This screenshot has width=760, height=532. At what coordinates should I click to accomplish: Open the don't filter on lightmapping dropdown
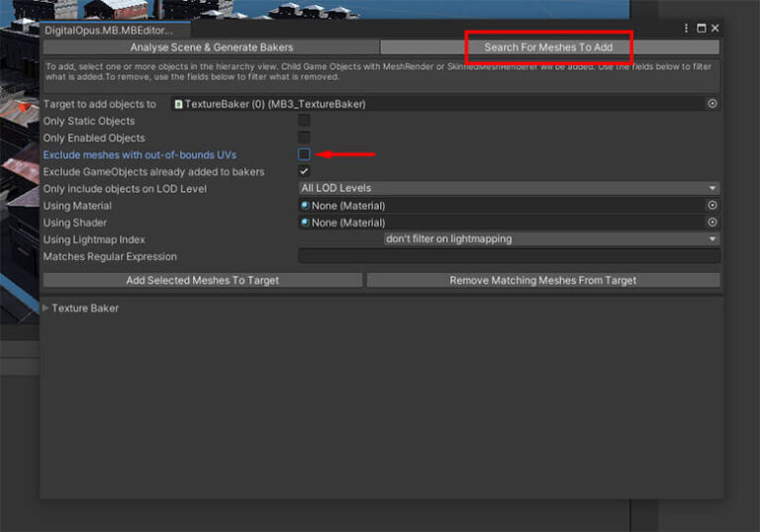(x=551, y=238)
